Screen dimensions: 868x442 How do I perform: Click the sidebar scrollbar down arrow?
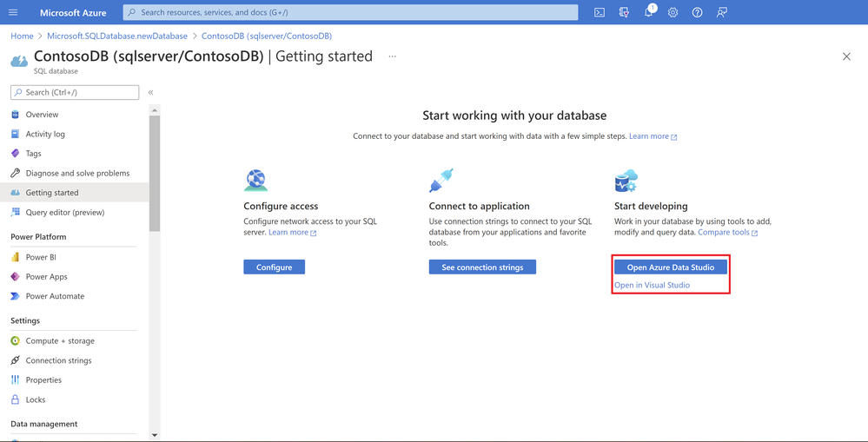pos(155,435)
